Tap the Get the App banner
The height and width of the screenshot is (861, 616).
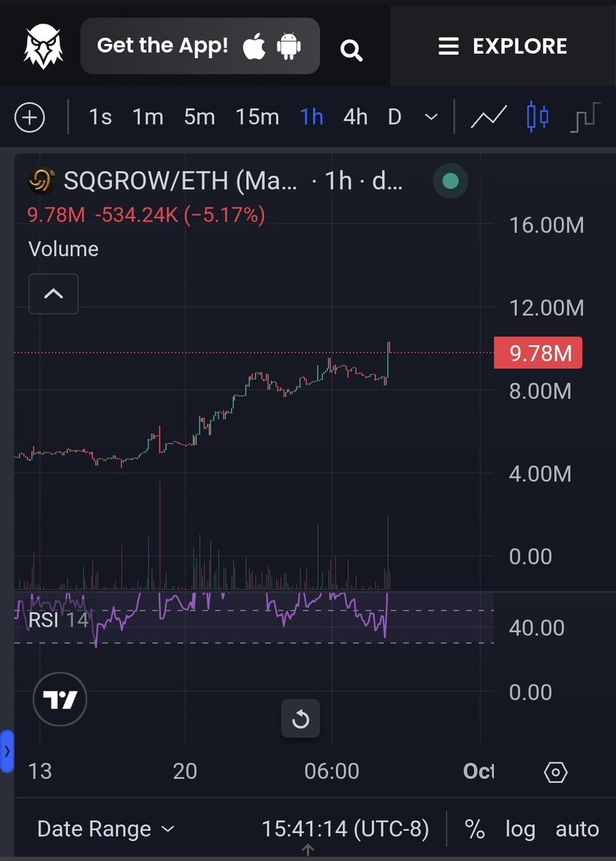(200, 46)
